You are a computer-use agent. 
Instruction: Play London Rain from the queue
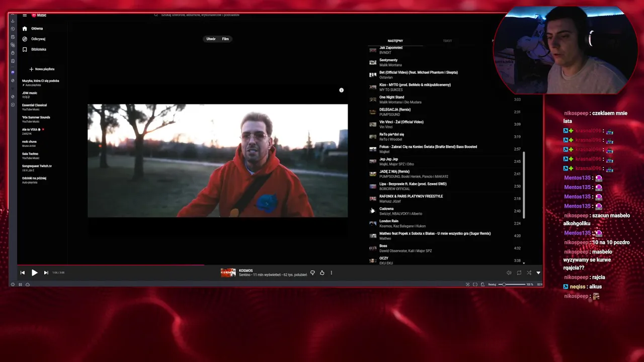pyautogui.click(x=445, y=223)
